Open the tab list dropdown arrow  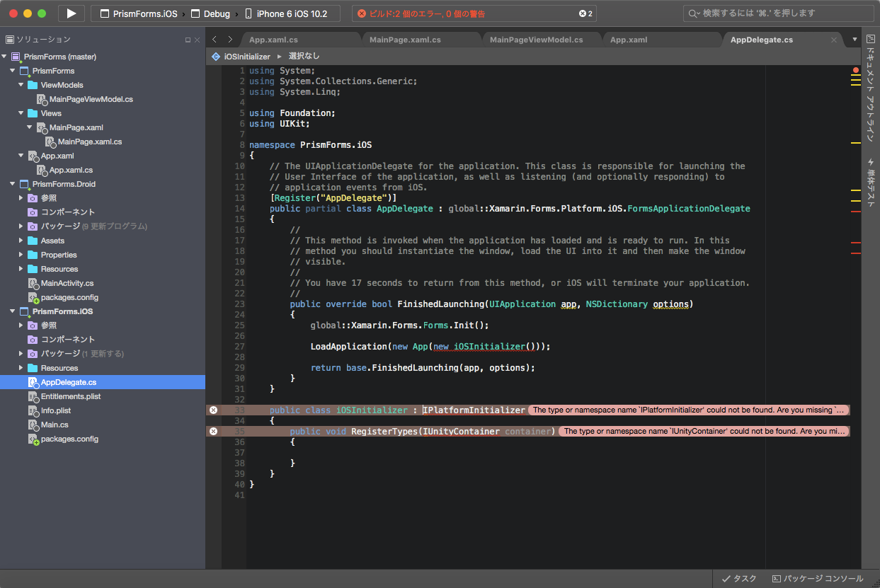point(855,40)
